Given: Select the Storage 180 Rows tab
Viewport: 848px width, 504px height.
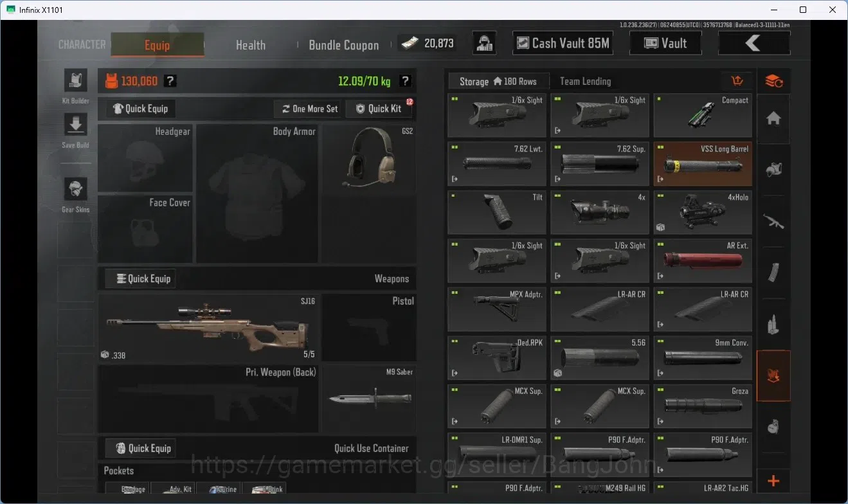Looking at the screenshot, I should coord(498,82).
